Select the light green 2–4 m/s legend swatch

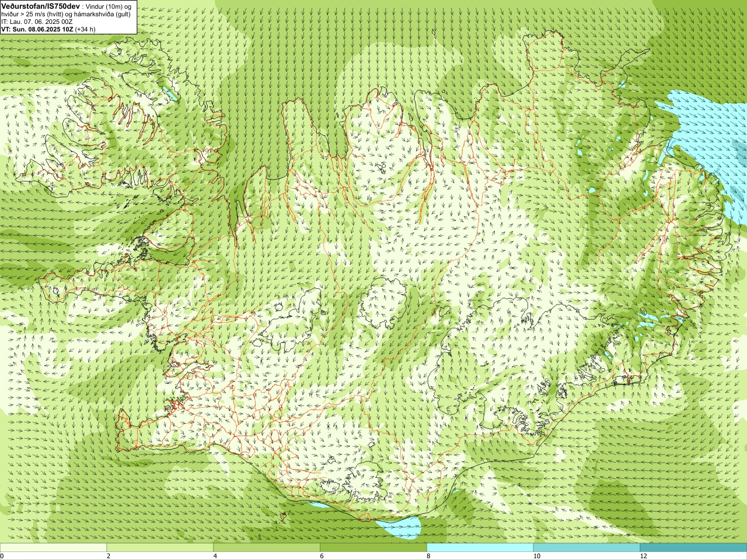[160, 547]
